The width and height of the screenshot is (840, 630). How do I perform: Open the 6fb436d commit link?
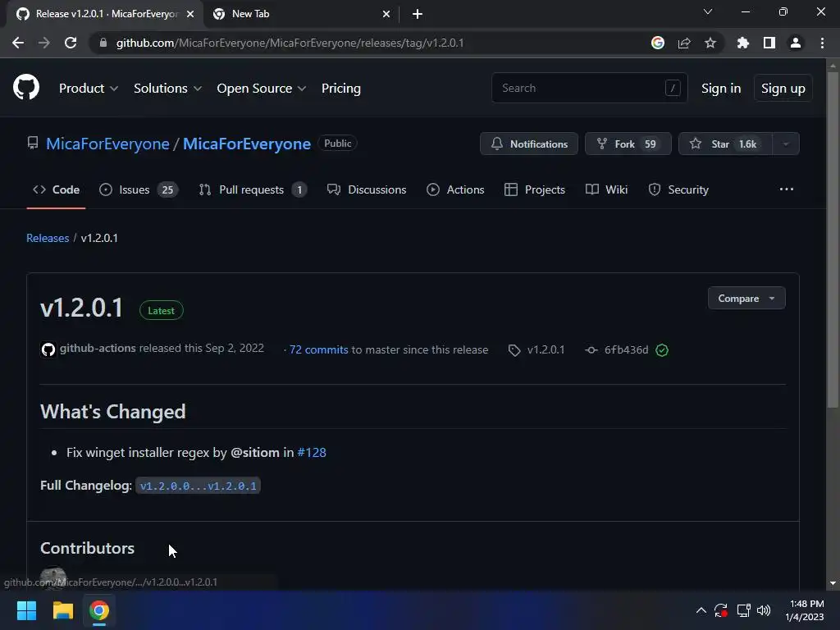coord(626,349)
